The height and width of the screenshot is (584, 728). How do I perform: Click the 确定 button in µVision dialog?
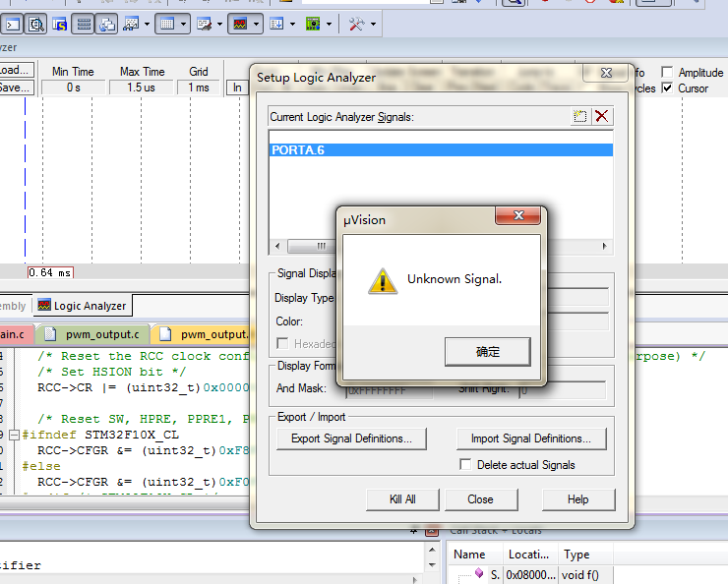(487, 351)
